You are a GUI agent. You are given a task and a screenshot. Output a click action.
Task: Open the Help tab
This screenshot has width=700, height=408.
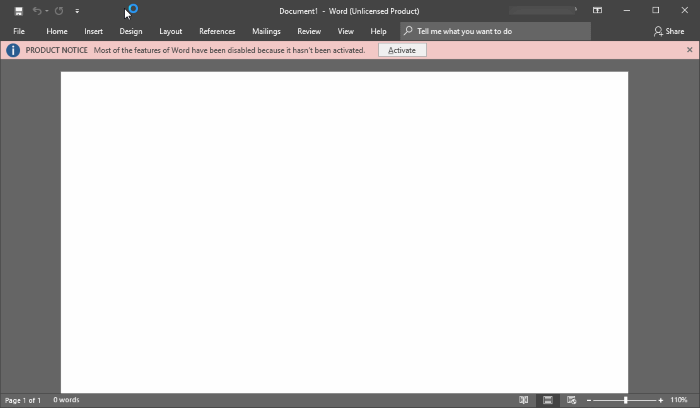(x=378, y=31)
